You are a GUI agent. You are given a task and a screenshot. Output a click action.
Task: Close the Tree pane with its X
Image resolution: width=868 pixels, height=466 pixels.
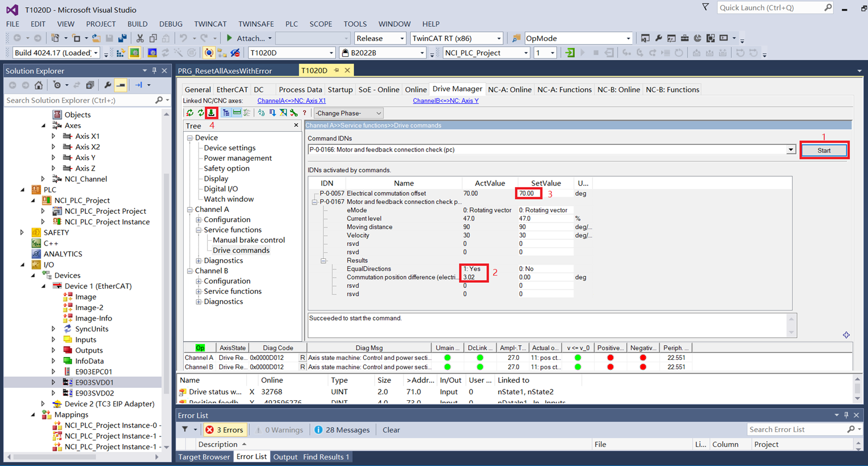point(296,125)
